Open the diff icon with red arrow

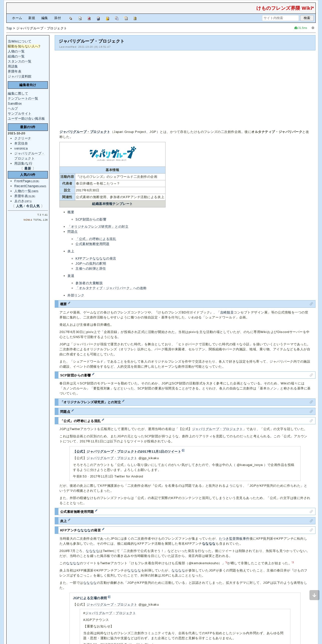[89, 18]
